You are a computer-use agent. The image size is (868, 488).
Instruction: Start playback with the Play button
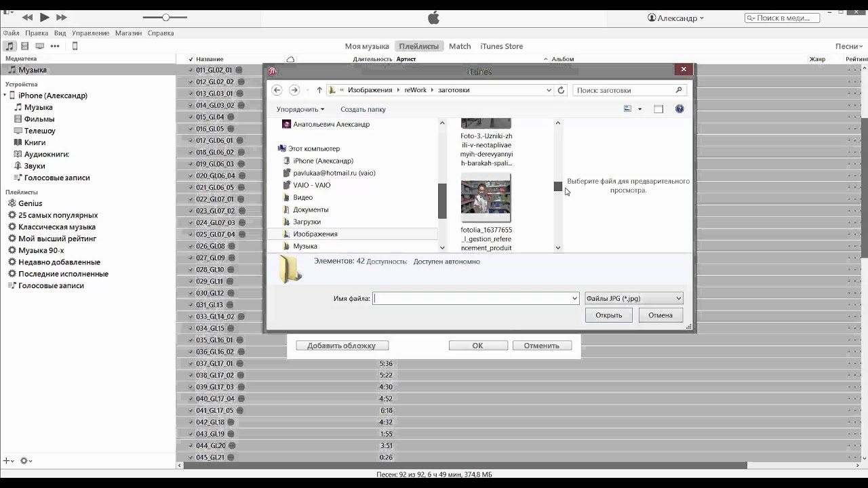[x=44, y=18]
